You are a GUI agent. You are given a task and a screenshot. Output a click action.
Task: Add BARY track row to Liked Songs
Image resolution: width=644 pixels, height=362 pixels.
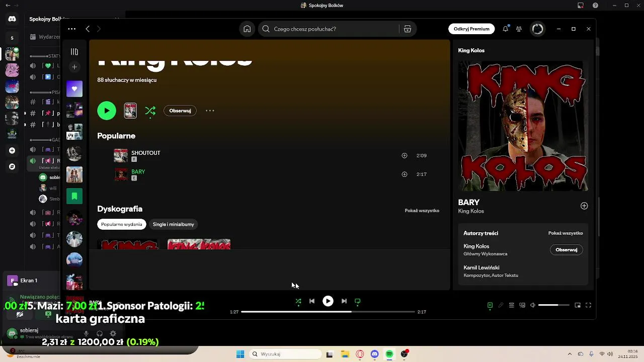click(404, 174)
